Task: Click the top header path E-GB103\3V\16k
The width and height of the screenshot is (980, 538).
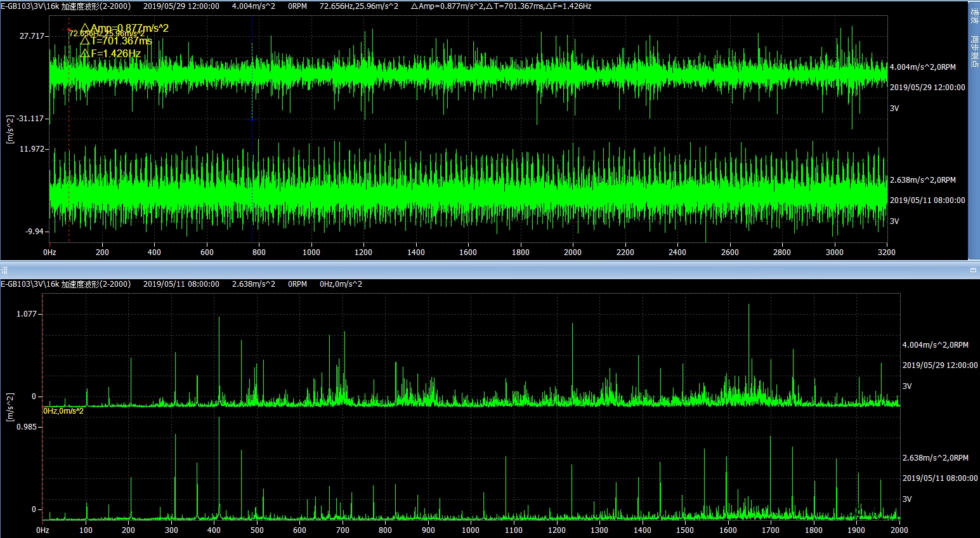Action: coord(30,6)
